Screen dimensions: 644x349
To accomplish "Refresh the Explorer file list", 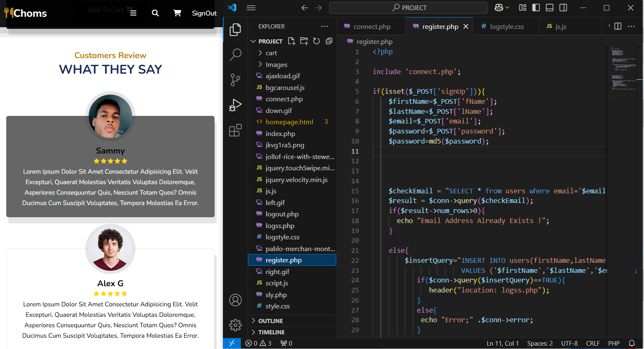I will point(317,41).
